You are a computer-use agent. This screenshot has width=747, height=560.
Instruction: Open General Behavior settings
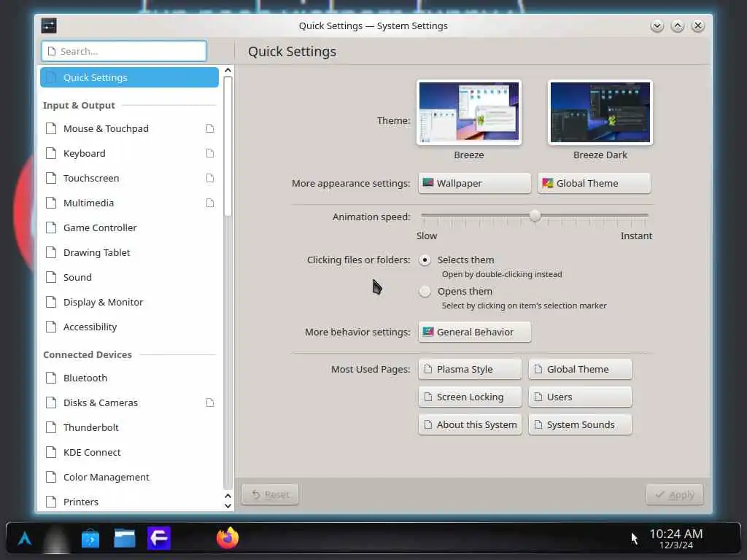(474, 332)
